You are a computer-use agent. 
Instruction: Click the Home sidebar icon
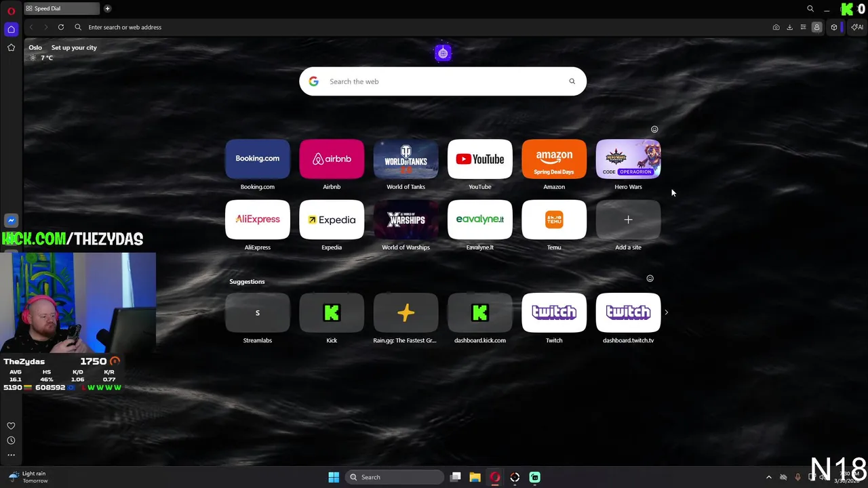pos(11,29)
